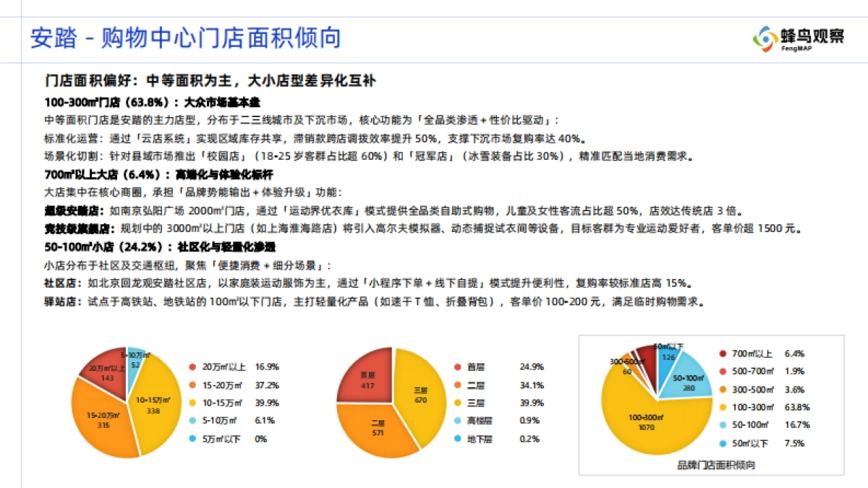Click the orange 20万㎡以上 legend dot
Image resolution: width=868 pixels, height=488 pixels.
pyautogui.click(x=192, y=367)
